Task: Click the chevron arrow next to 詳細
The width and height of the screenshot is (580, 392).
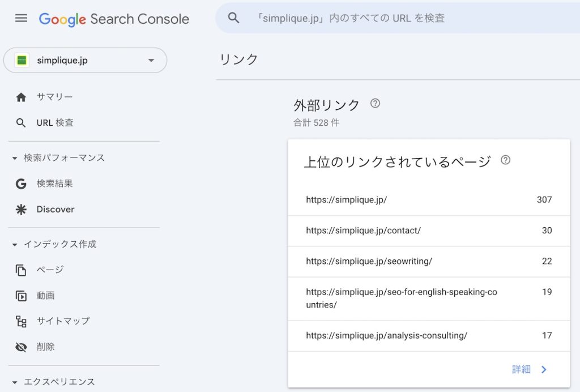Action: coord(544,369)
